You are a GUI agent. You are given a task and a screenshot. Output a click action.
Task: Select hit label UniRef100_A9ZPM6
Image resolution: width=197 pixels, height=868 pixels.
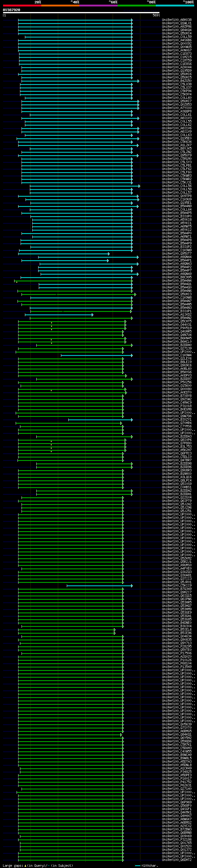(x=177, y=26)
